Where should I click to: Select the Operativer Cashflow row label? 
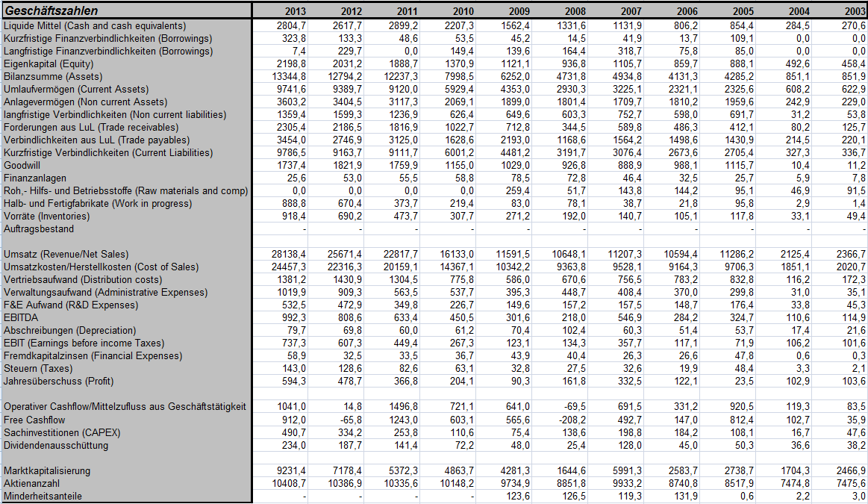pyautogui.click(x=125, y=407)
